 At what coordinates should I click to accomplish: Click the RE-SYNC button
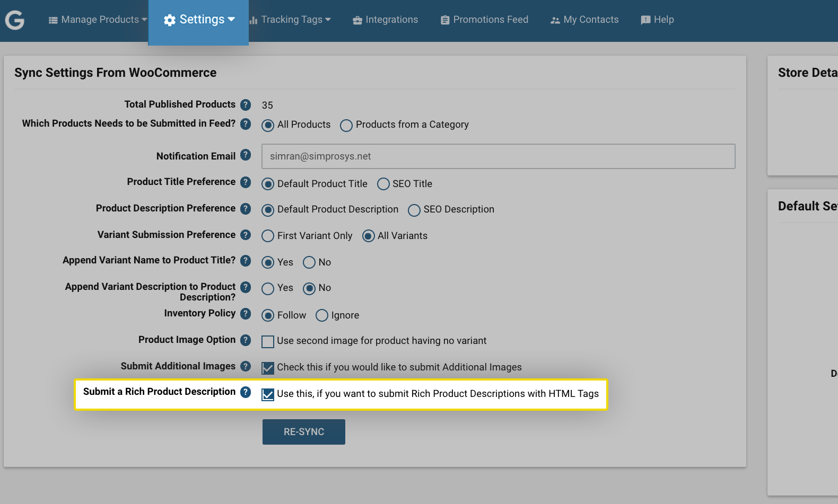coord(304,432)
